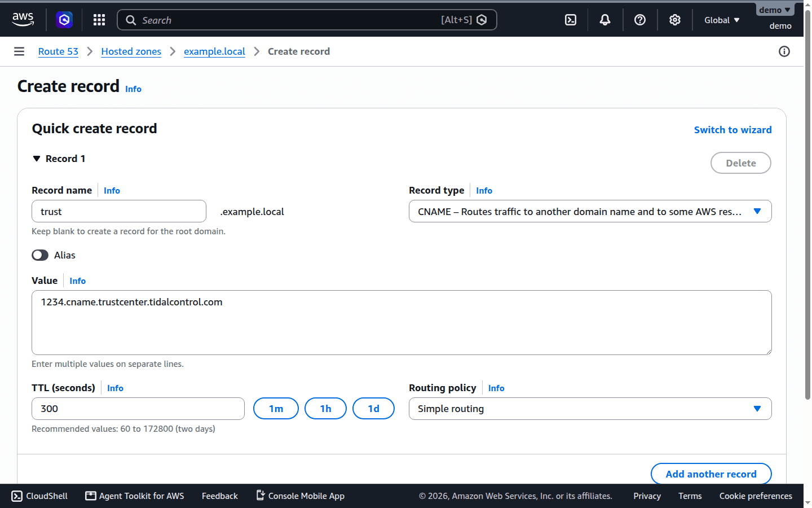The image size is (812, 508).
Task: Open CloudShell from the footer
Action: pos(39,496)
